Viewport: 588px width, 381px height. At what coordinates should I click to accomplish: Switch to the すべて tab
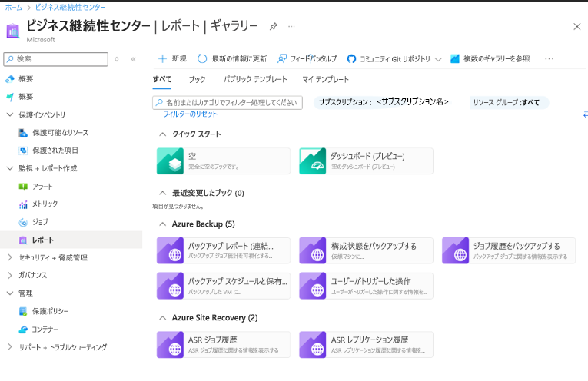162,79
